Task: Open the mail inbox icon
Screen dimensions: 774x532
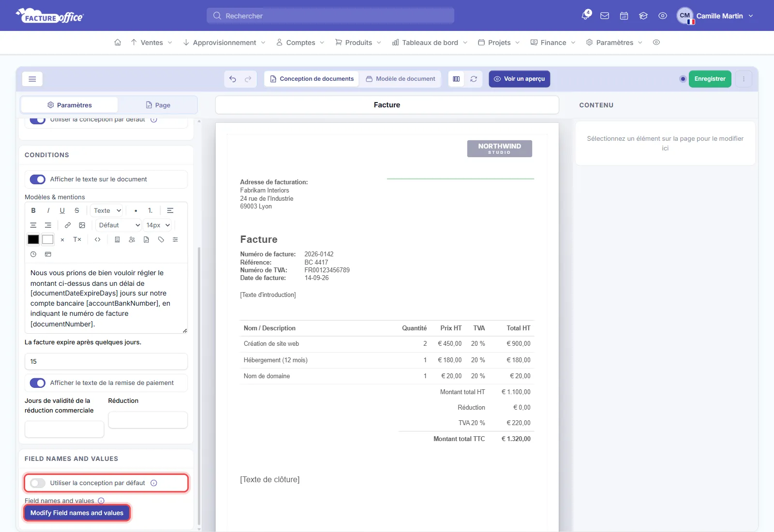Action: click(605, 15)
